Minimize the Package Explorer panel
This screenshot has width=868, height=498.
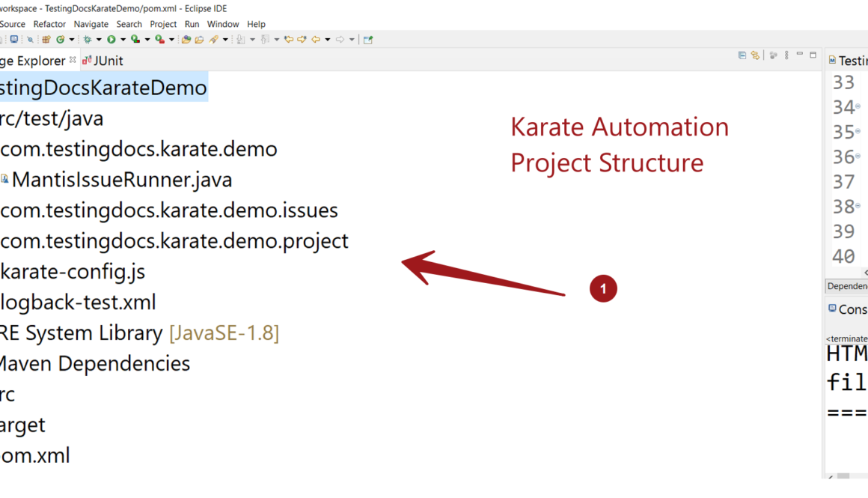tap(799, 55)
